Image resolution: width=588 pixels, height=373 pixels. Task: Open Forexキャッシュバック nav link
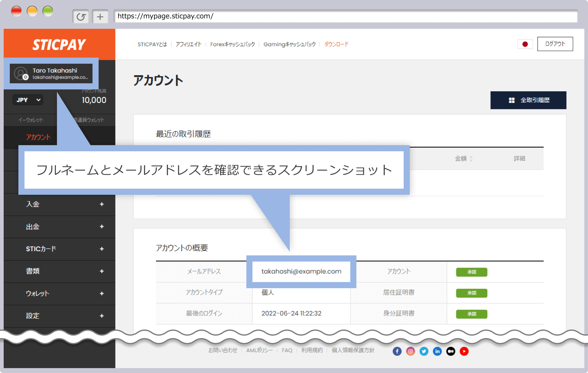tap(232, 44)
